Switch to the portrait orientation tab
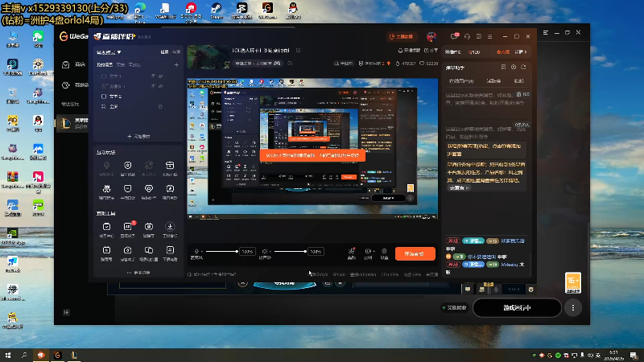The image size is (644, 362). (176, 52)
